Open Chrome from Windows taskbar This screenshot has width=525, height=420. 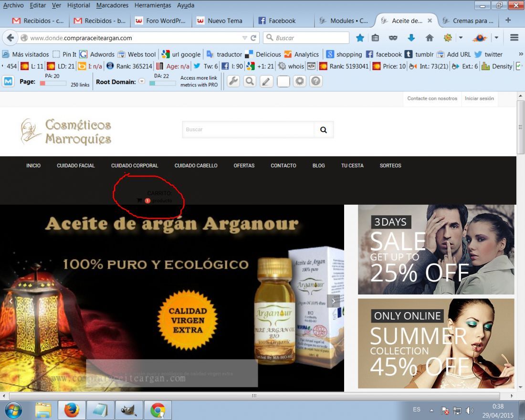(157, 410)
